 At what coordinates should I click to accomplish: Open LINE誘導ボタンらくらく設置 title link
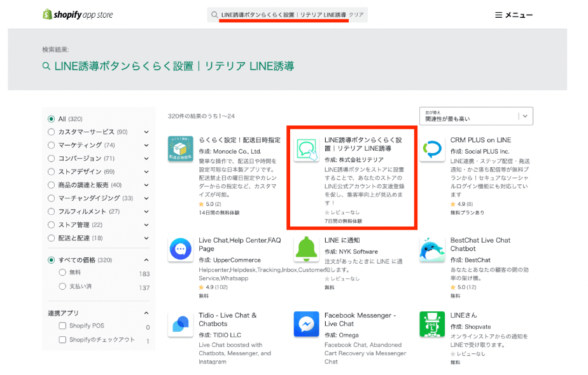click(363, 144)
